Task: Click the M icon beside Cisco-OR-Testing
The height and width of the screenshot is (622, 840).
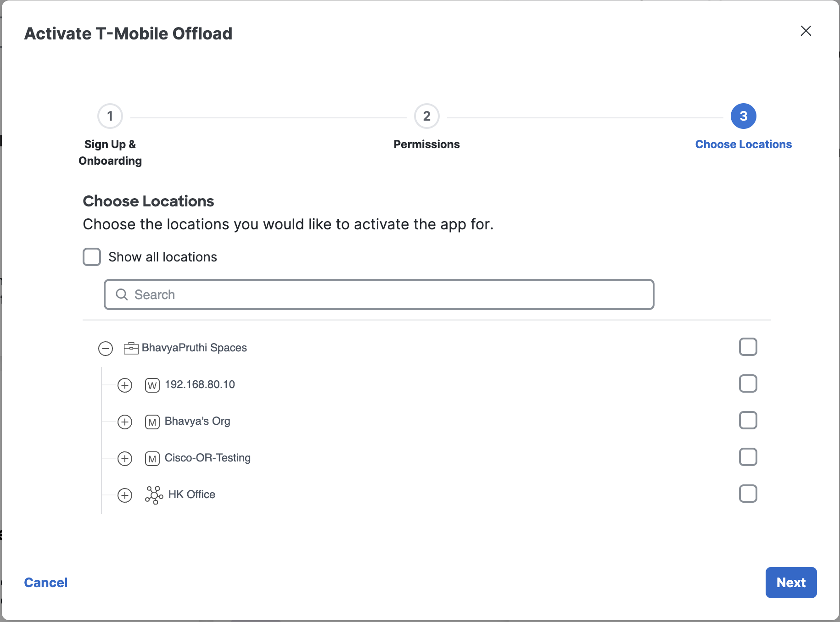Action: tap(152, 458)
